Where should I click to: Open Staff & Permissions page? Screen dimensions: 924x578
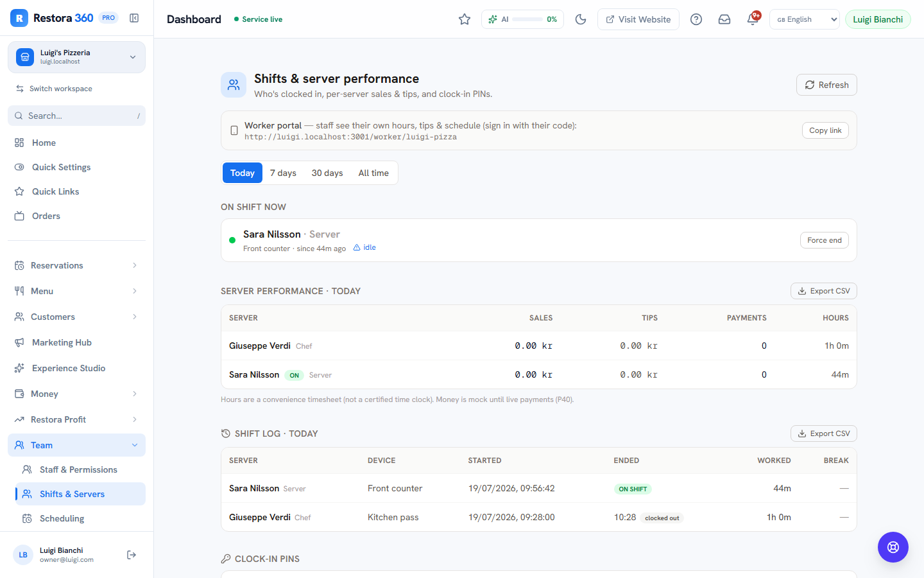pos(80,469)
